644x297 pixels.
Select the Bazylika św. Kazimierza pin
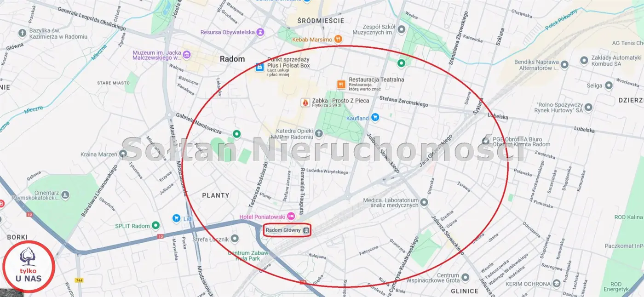coord(22,33)
